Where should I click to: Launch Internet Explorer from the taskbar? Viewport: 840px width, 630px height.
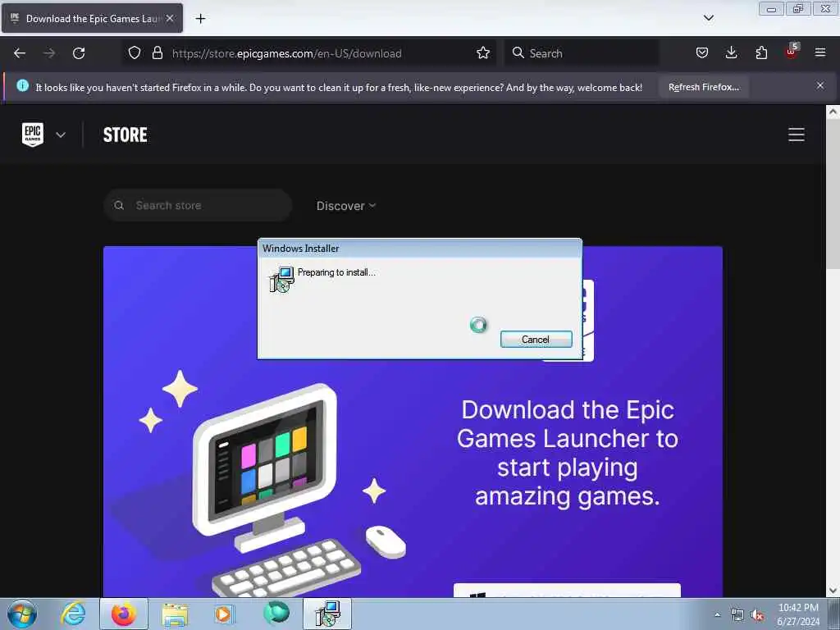click(73, 614)
